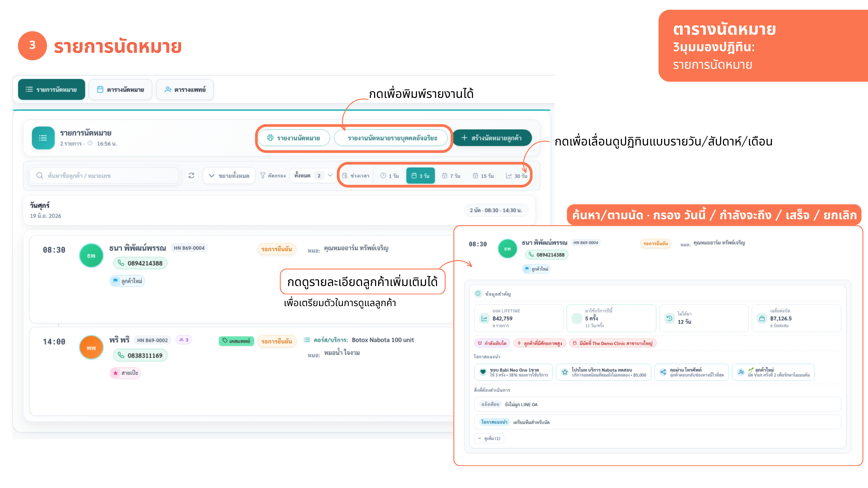Viewport: 868px width, 488px height.
Task: Click the icon on the มาใช้บริการปีนี้ card
Action: tap(577, 318)
